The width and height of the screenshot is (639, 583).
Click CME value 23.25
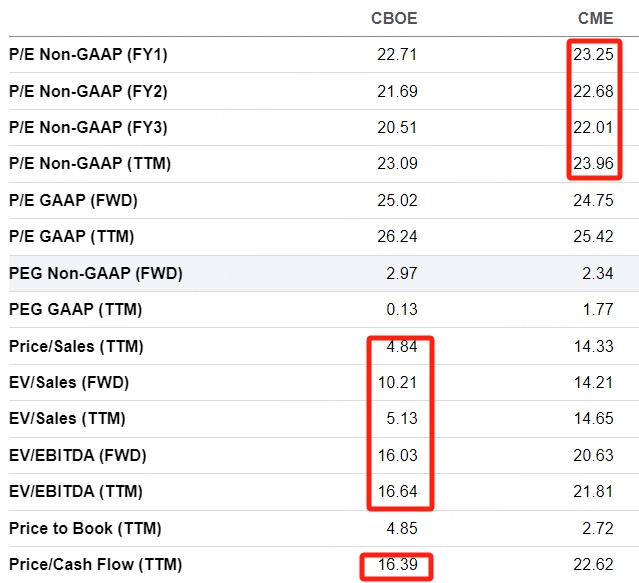[x=593, y=55]
